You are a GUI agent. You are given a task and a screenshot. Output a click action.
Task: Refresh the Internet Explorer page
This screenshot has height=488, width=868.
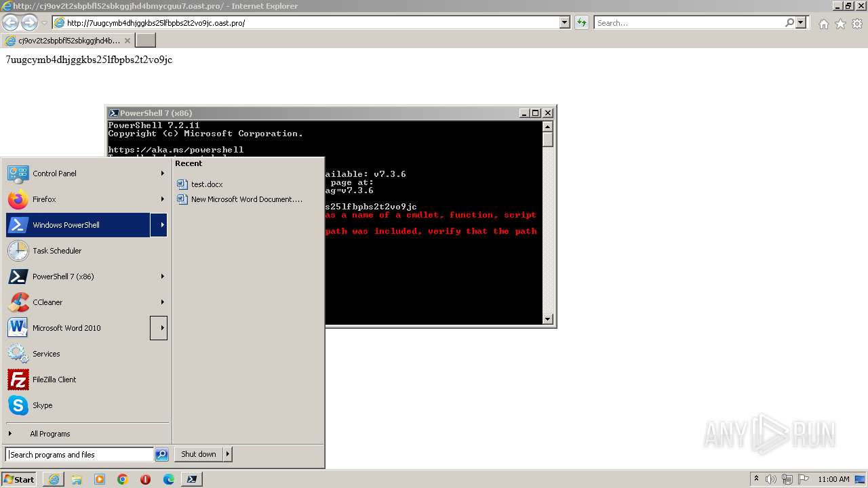coord(582,22)
